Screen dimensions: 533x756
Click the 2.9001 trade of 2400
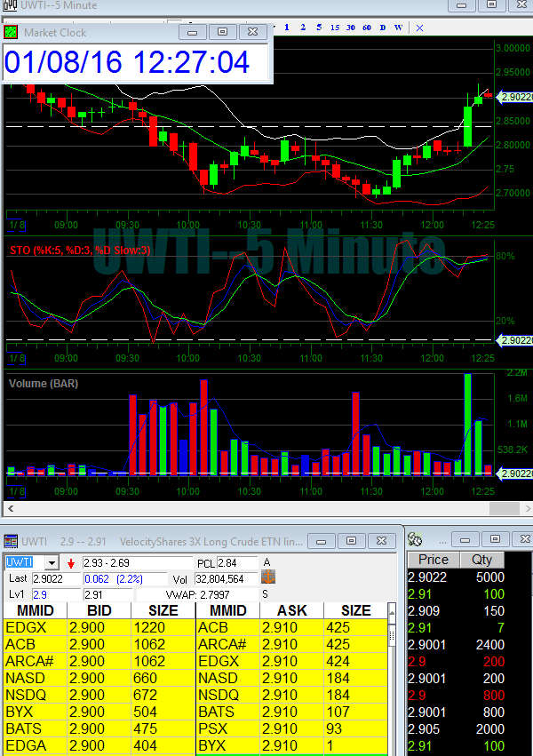[456, 645]
